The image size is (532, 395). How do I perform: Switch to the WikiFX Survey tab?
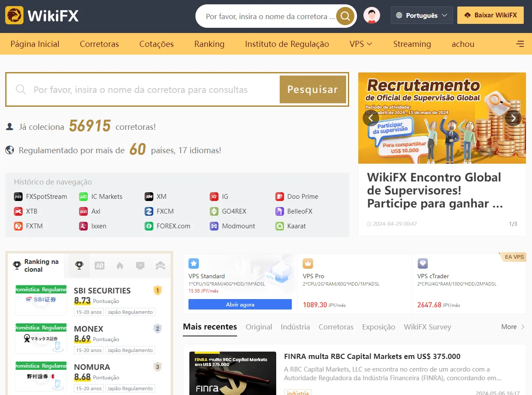tap(427, 327)
